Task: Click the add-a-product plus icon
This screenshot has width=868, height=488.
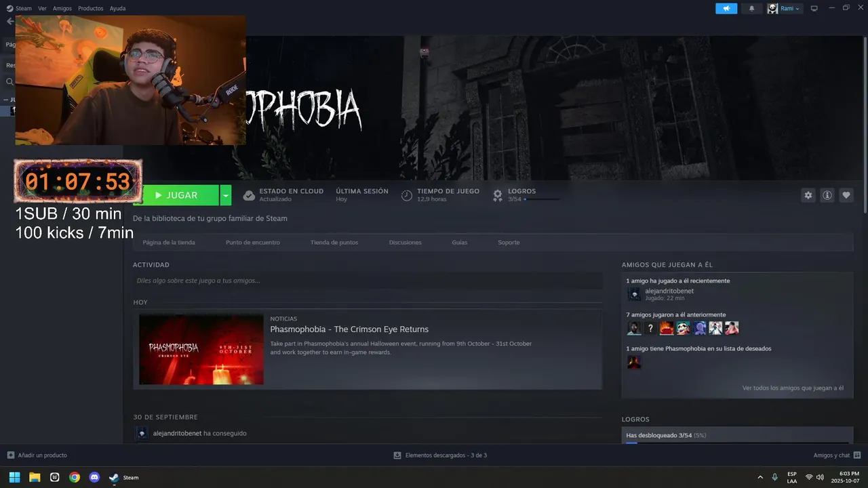Action: (x=10, y=455)
